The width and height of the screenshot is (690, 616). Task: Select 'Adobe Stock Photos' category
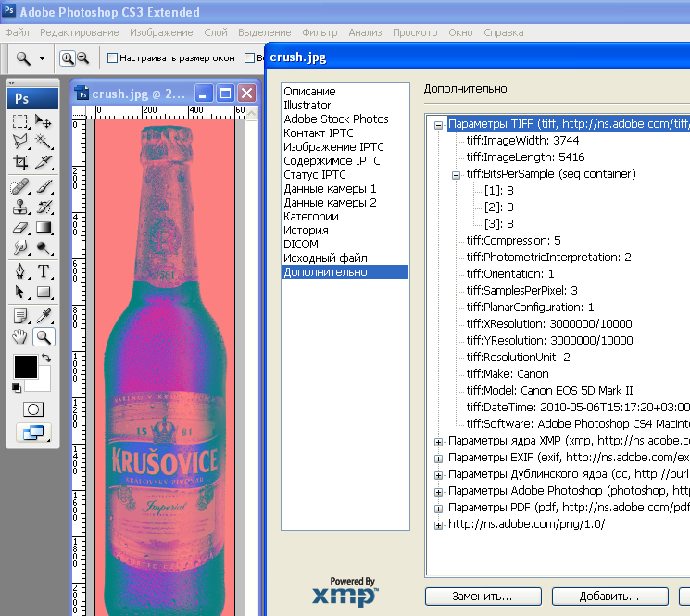pyautogui.click(x=345, y=119)
